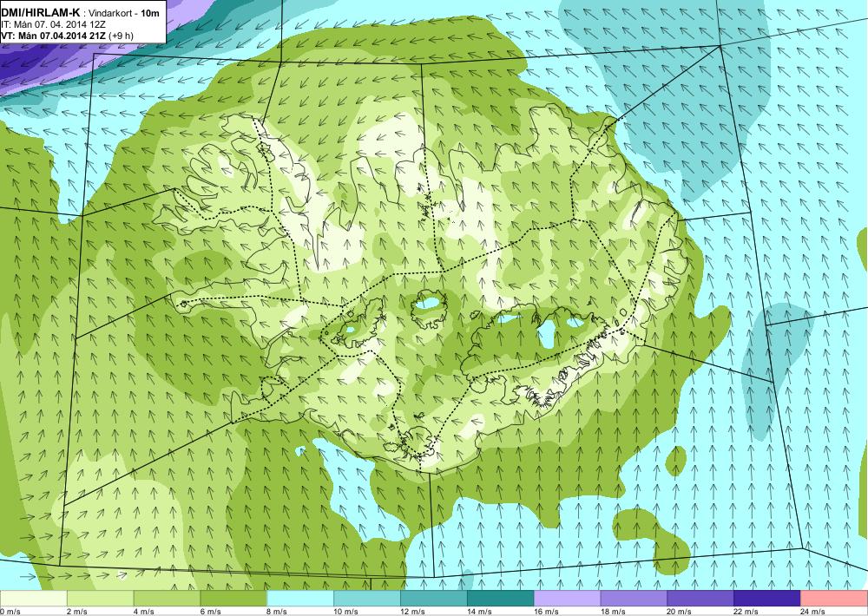Click the bright cyan swatch starting at 8 m/s
This screenshot has width=868, height=616.
[300, 599]
